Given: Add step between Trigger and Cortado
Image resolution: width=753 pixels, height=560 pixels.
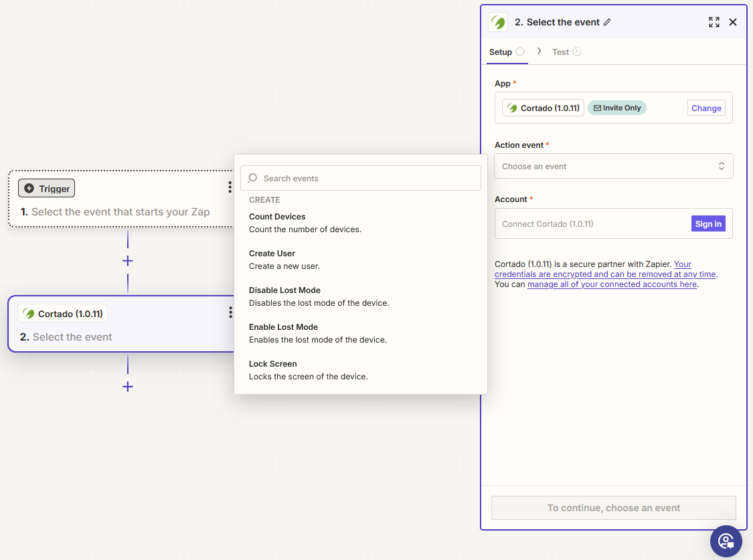Looking at the screenshot, I should click(x=128, y=261).
